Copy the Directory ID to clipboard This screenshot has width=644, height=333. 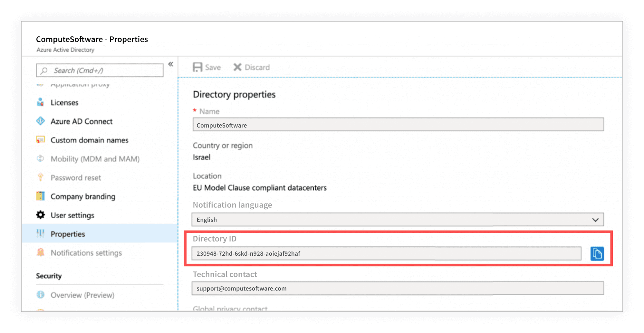(597, 253)
